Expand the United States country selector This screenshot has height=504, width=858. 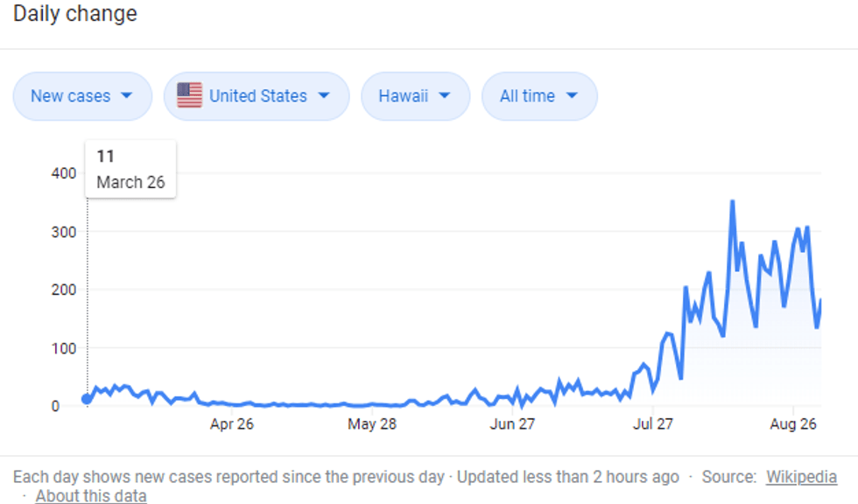click(x=257, y=95)
